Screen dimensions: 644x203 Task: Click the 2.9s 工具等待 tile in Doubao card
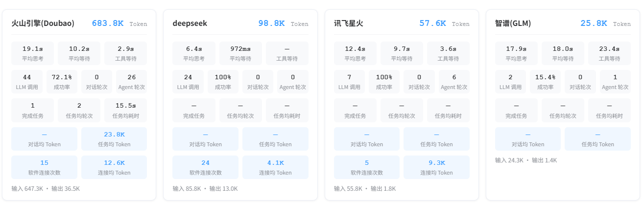126,53
